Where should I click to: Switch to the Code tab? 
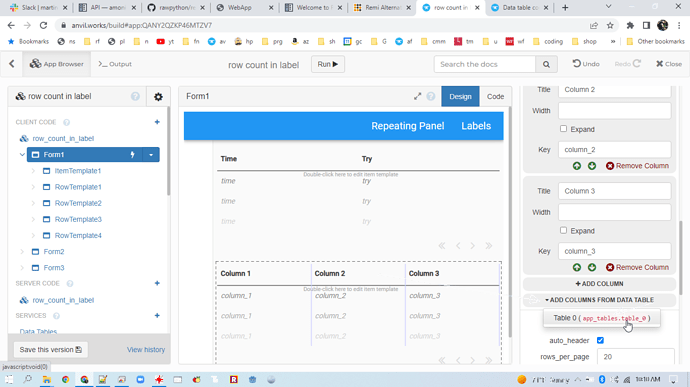(495, 96)
